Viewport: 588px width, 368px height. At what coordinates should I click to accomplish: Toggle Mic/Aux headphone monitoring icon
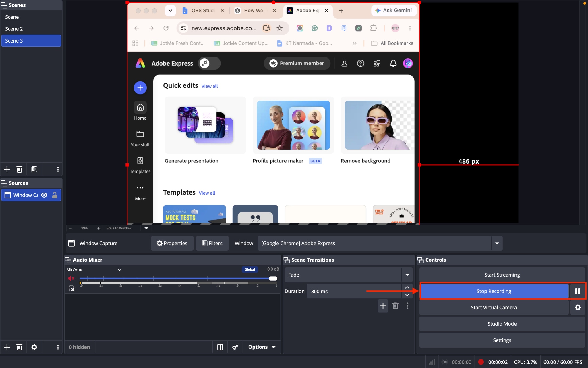tap(71, 288)
